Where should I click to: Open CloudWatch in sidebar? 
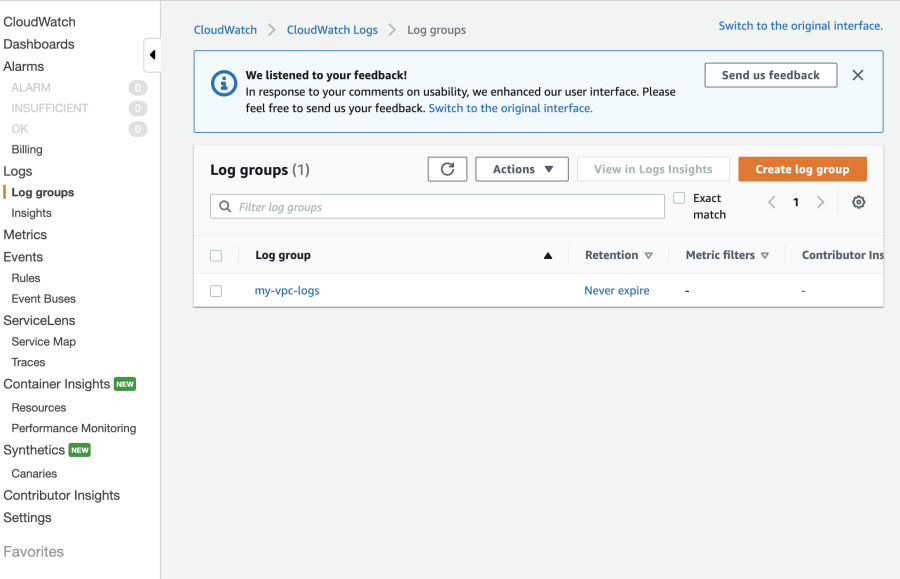(x=40, y=22)
